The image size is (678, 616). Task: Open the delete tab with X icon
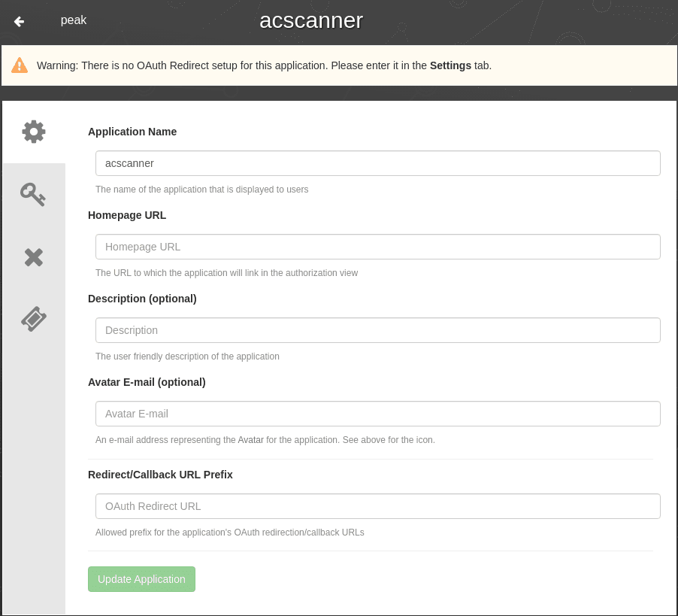coord(34,257)
